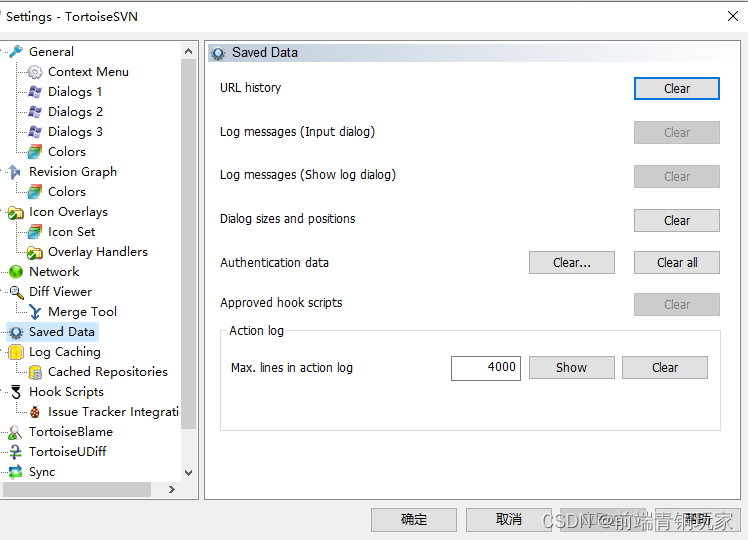Image resolution: width=748 pixels, height=540 pixels.
Task: Select Log Caching tree item
Action: (x=64, y=352)
